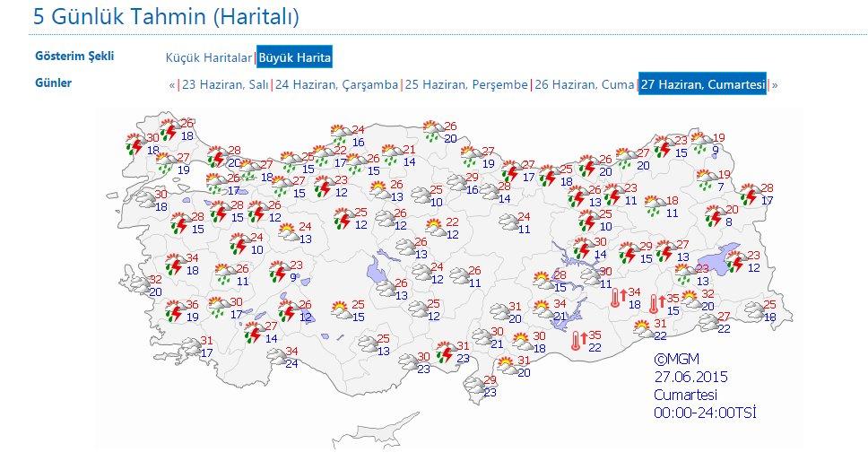Screen dimensions: 868x461
Task: Click the heat thermometer icon showing 35/22
Action: (579, 340)
